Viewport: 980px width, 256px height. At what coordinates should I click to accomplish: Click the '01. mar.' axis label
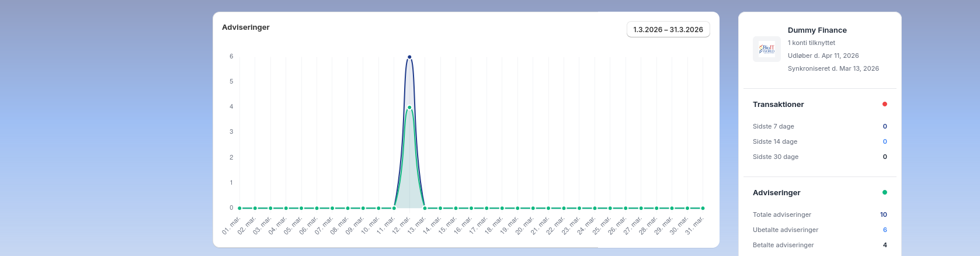click(x=231, y=225)
